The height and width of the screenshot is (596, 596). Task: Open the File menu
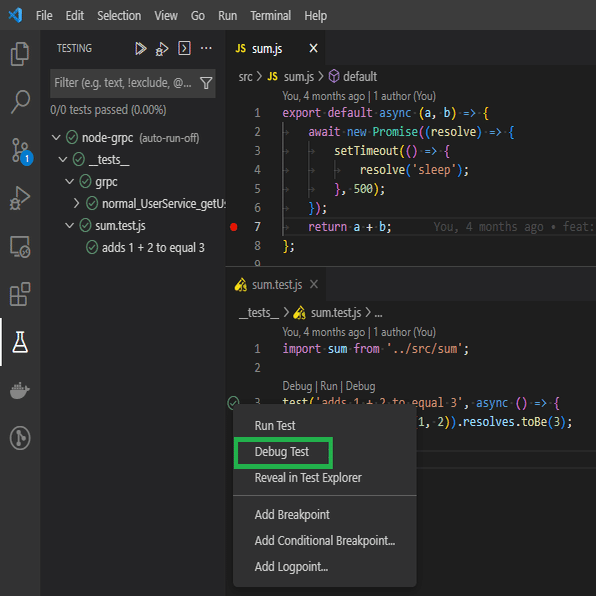point(44,16)
